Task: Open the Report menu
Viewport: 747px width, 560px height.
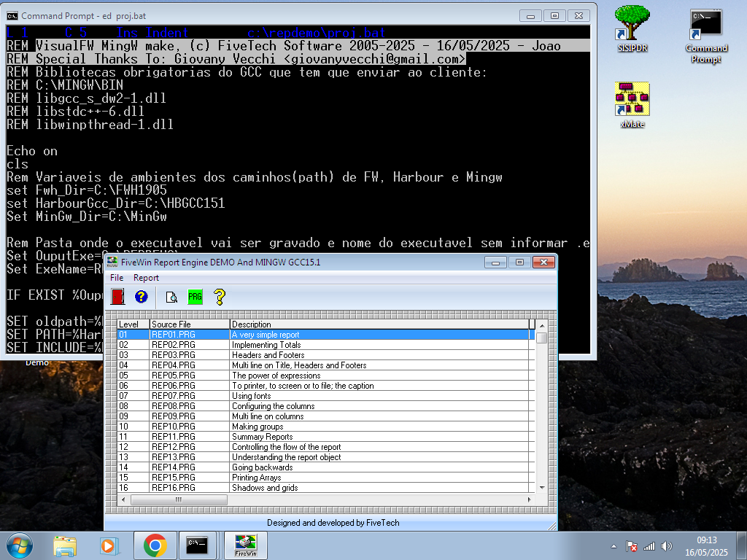Action: (x=146, y=278)
